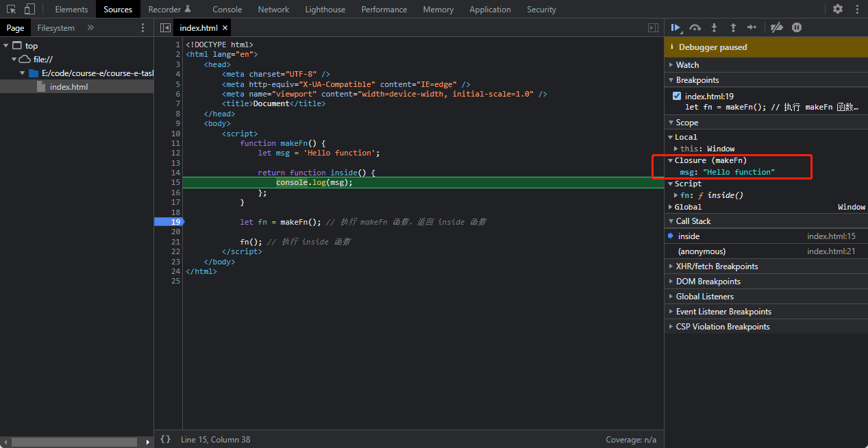Open index.html:21 source location link
This screenshot has width=868, height=448.
pos(831,251)
